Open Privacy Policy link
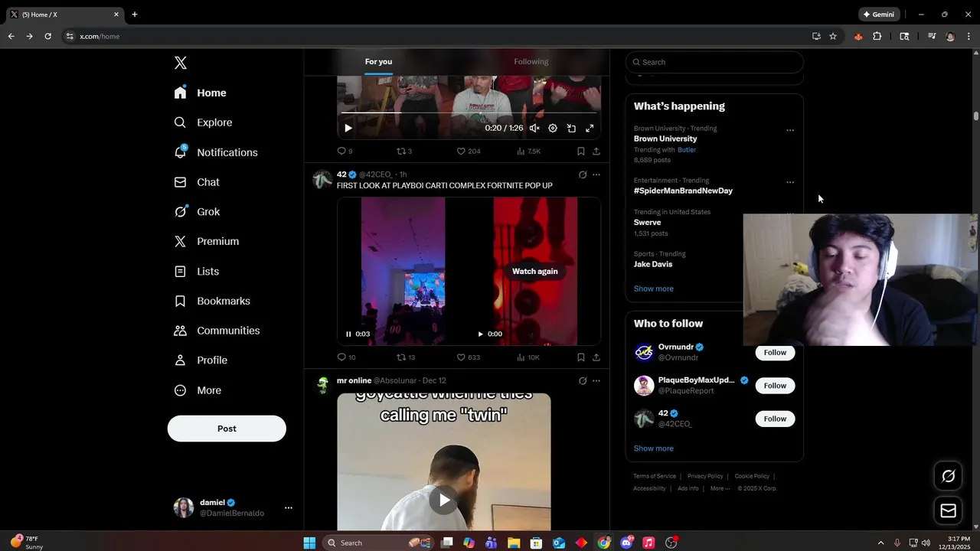The height and width of the screenshot is (551, 980). point(705,476)
